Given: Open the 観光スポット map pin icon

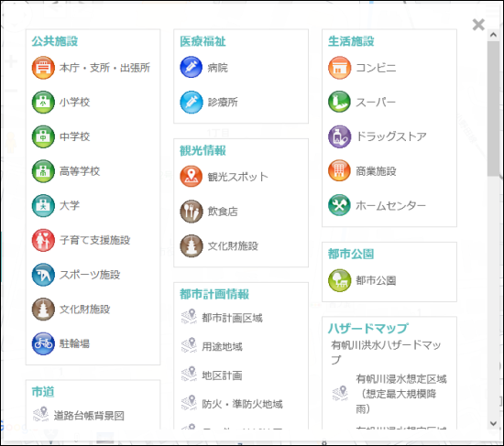Looking at the screenshot, I should (192, 177).
